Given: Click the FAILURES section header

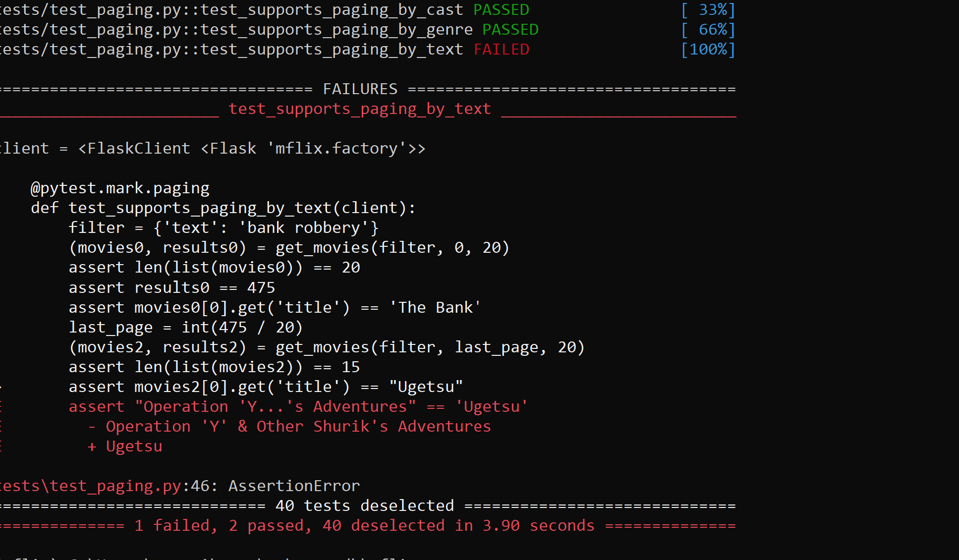Looking at the screenshot, I should pos(360,89).
